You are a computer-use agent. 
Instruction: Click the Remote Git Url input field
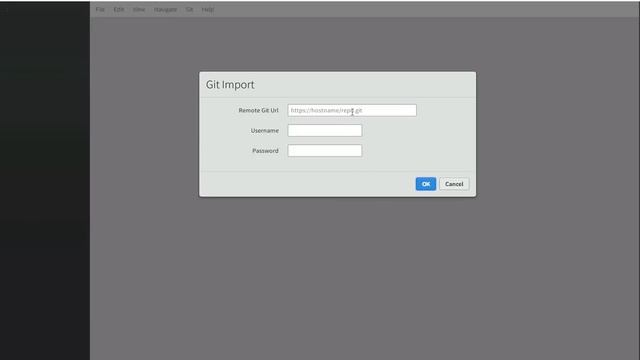(352, 110)
